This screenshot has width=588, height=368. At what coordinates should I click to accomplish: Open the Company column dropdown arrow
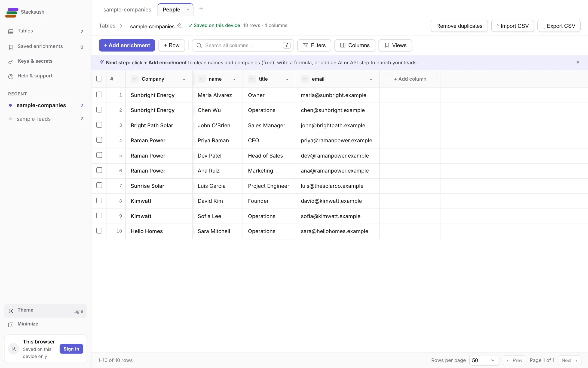click(184, 79)
